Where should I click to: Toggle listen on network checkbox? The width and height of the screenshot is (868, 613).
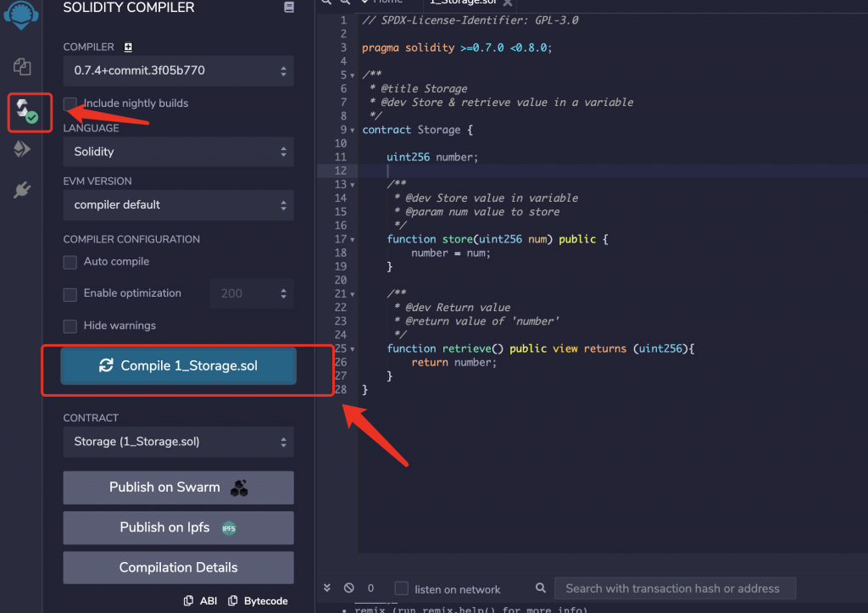pyautogui.click(x=401, y=588)
